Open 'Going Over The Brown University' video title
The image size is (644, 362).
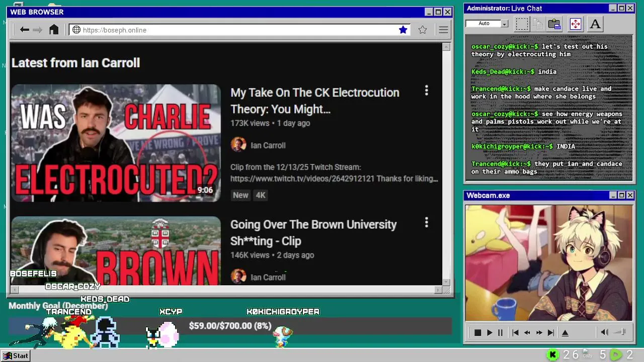[313, 232]
